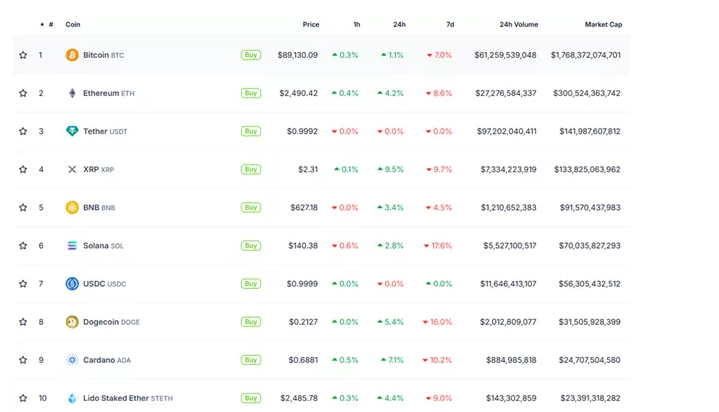Click the Ethereum coin logo icon
This screenshot has height=412, width=719.
(x=72, y=93)
